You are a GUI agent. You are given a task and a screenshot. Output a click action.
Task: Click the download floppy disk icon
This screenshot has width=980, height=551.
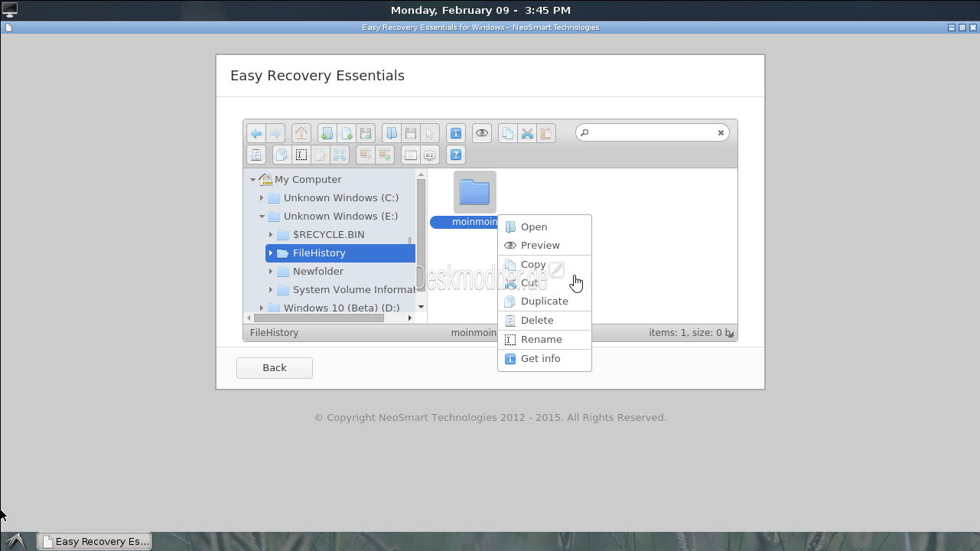pyautogui.click(x=411, y=133)
